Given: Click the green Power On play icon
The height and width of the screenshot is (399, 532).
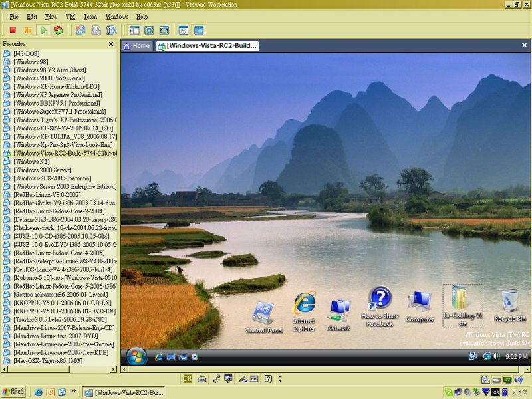Looking at the screenshot, I should [x=43, y=30].
